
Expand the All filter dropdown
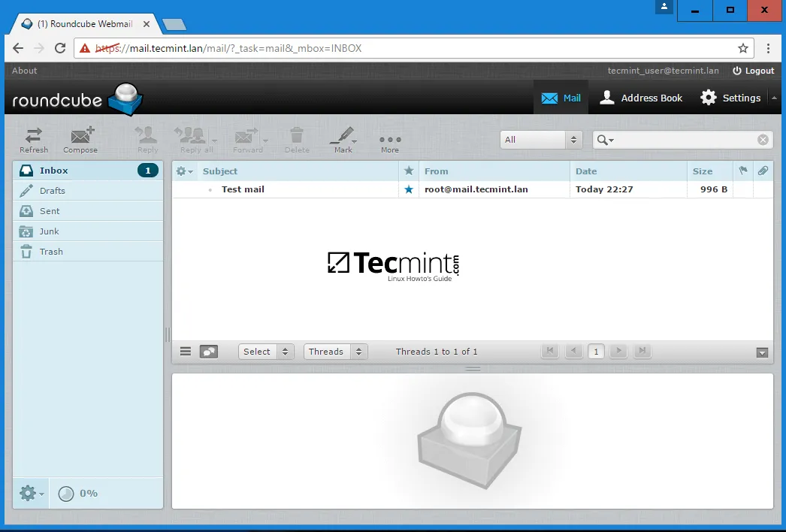[x=541, y=140]
